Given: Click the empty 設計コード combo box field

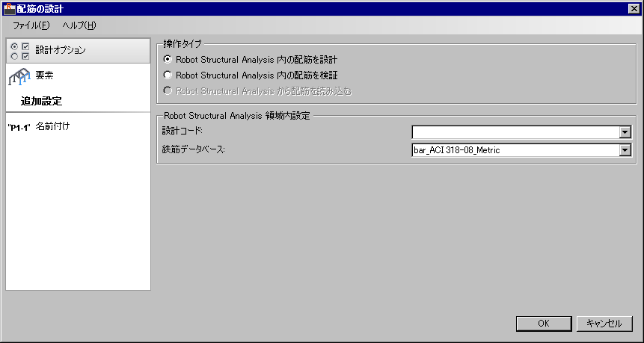Looking at the screenshot, I should (x=516, y=132).
